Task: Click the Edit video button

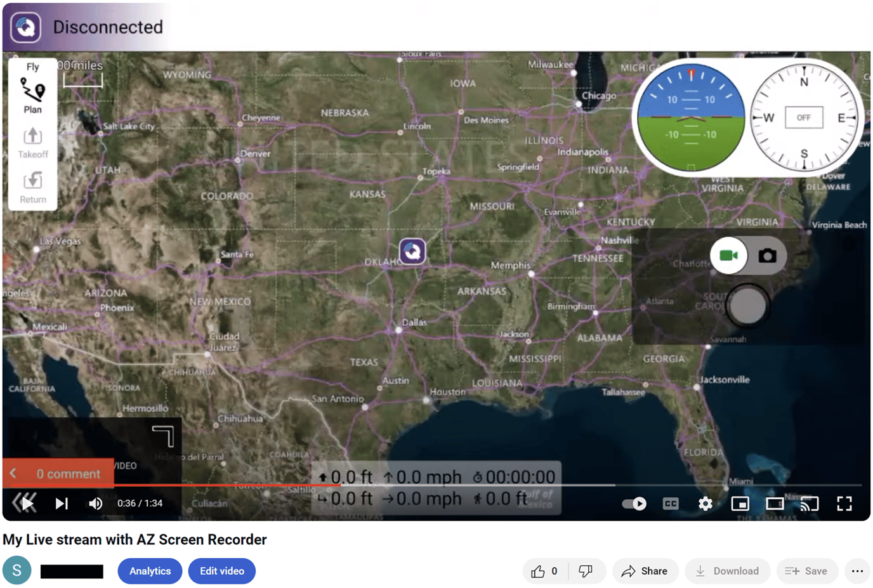Action: (x=221, y=570)
